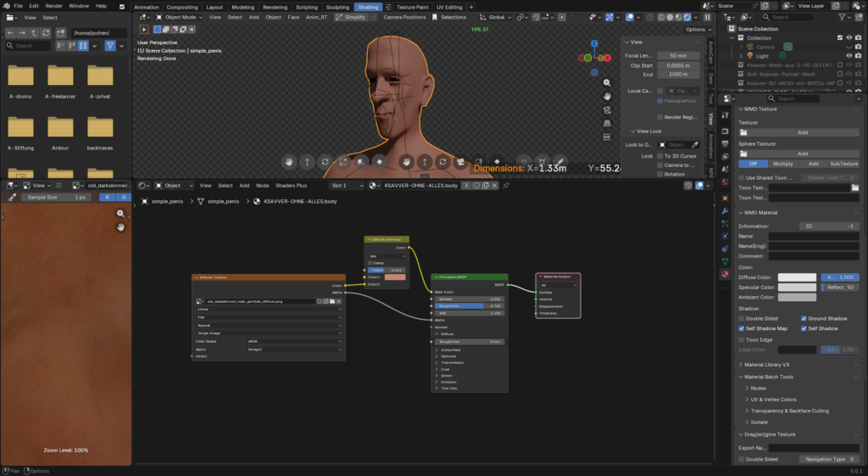Switch to Sculpting workspace tab

pos(337,7)
